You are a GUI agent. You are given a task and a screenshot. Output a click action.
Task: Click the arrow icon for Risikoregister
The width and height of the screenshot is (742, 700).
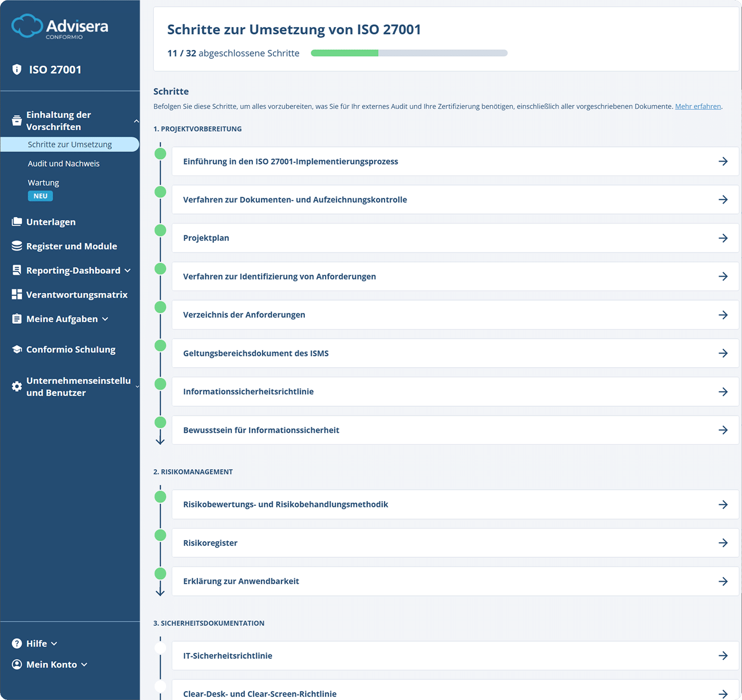click(x=723, y=543)
